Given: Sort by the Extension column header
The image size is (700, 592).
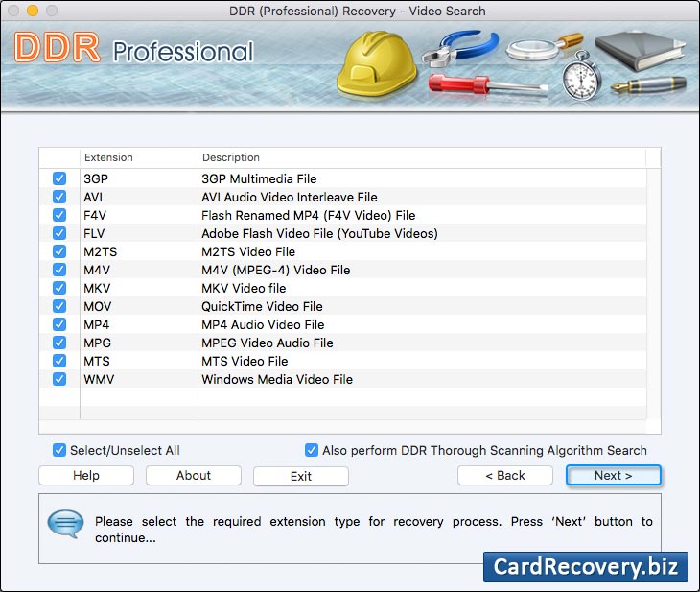Looking at the screenshot, I should coord(139,157).
